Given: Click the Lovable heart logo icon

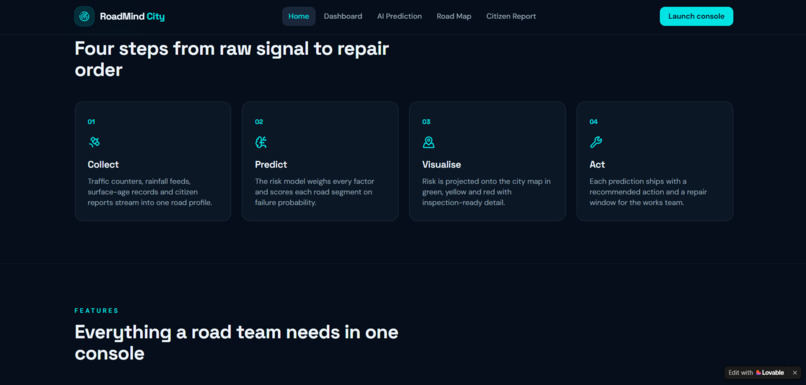Looking at the screenshot, I should pyautogui.click(x=758, y=373).
